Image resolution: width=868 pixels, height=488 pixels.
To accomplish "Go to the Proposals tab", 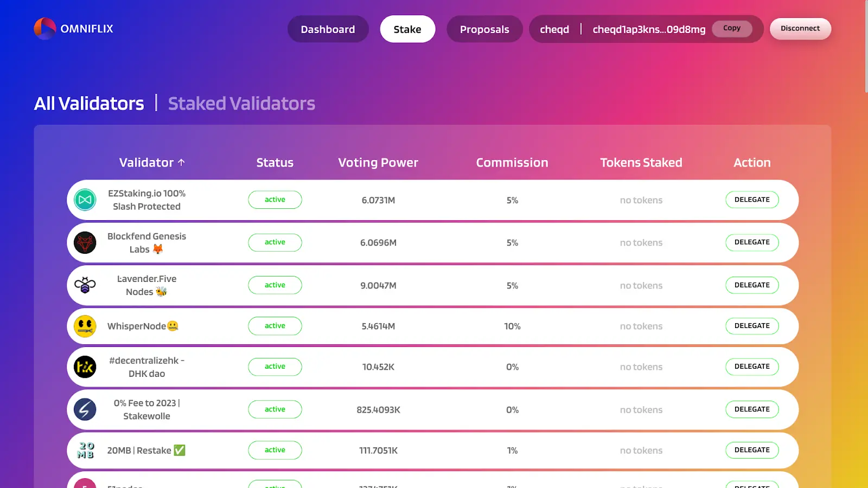I will tap(484, 29).
